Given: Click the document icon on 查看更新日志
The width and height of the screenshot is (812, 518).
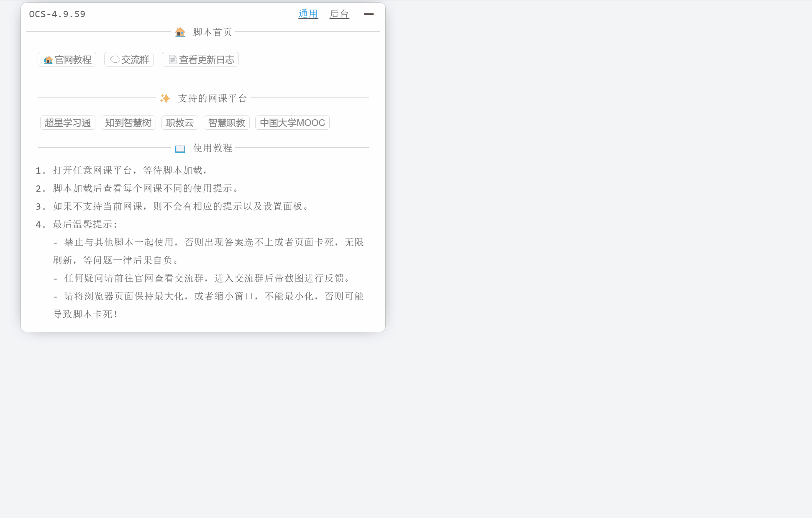Looking at the screenshot, I should [172, 59].
